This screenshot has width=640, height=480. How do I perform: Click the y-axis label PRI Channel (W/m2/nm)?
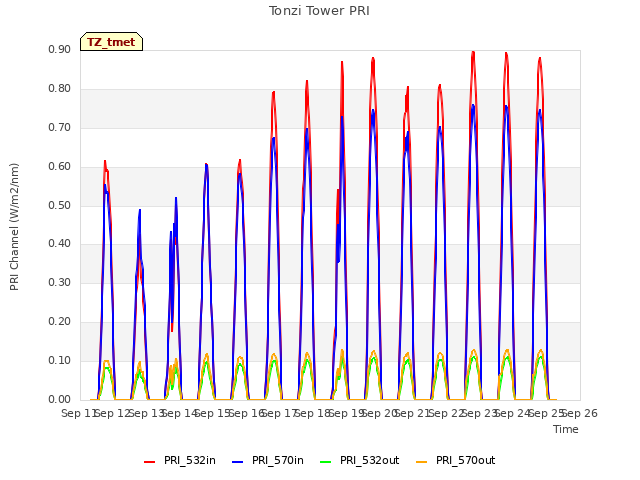[14, 227]
